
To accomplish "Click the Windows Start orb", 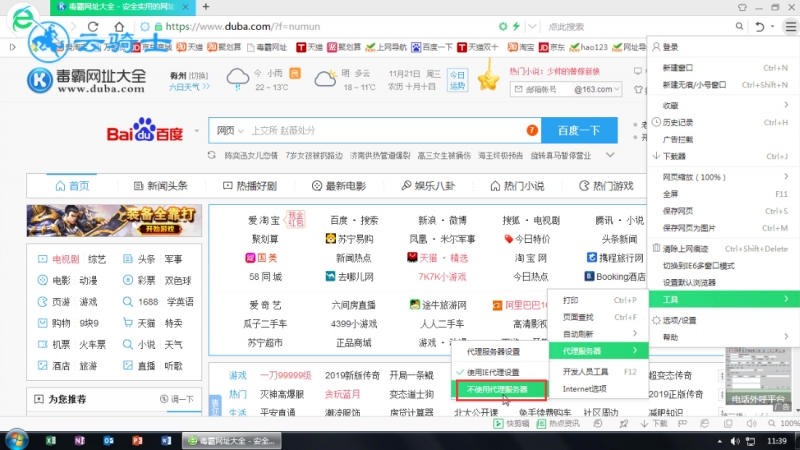I will coord(17,440).
